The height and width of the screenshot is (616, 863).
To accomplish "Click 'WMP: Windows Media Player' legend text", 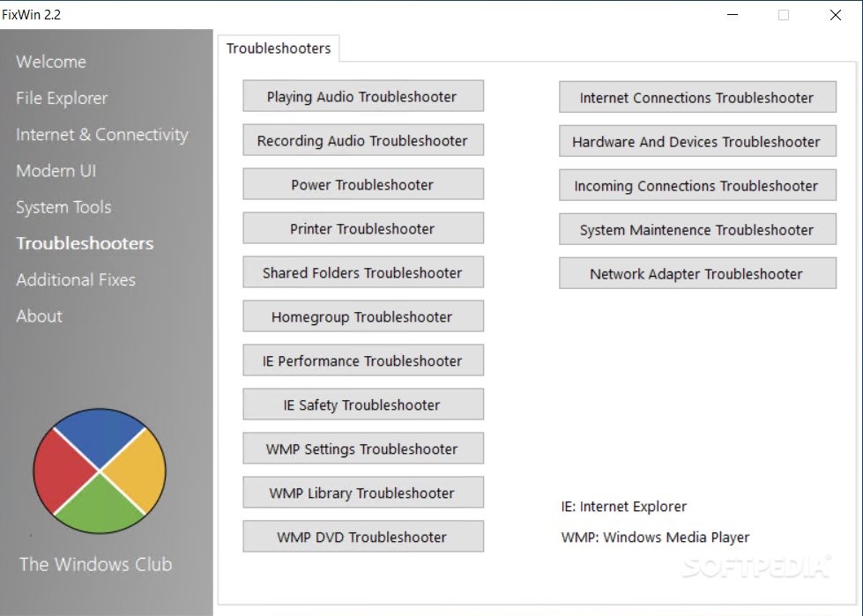I will click(656, 538).
